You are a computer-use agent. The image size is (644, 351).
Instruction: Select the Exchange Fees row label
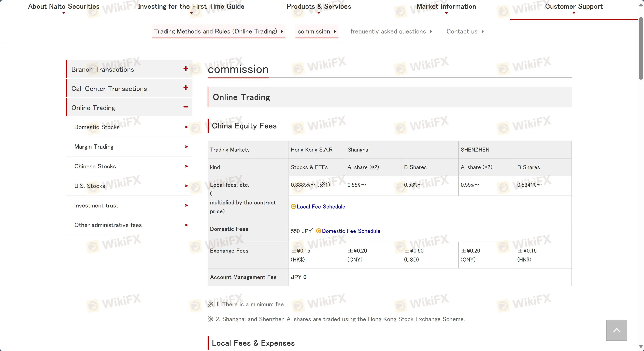tap(229, 251)
